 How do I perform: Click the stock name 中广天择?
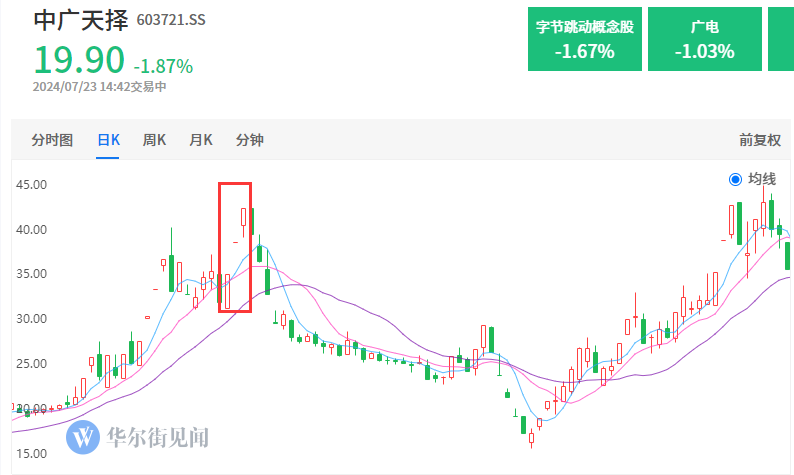click(81, 20)
